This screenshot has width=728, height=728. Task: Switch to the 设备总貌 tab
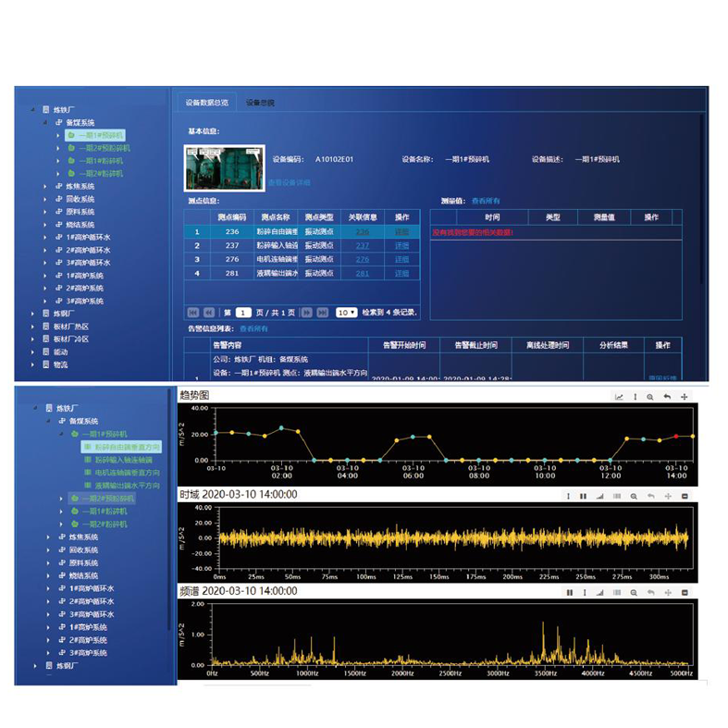pos(260,102)
